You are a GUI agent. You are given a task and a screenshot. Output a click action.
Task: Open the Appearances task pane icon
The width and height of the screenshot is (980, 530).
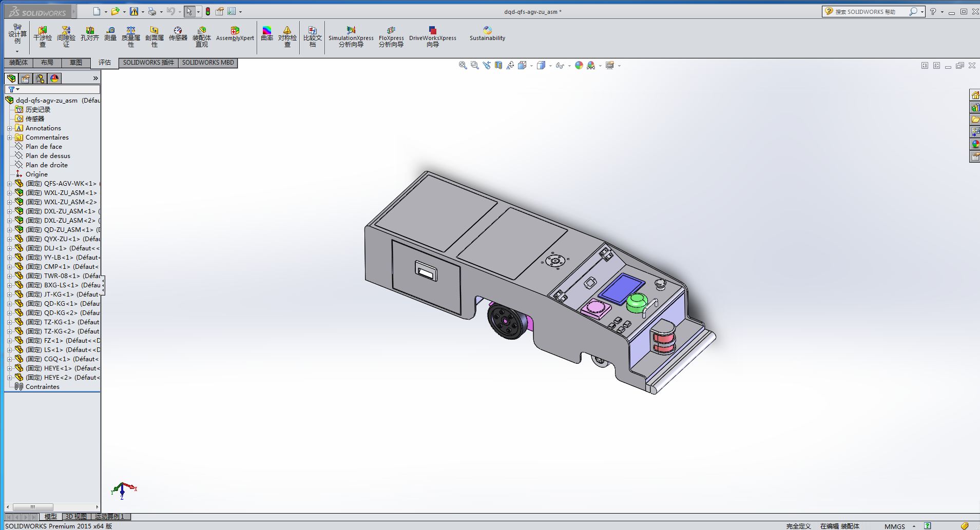[x=975, y=144]
